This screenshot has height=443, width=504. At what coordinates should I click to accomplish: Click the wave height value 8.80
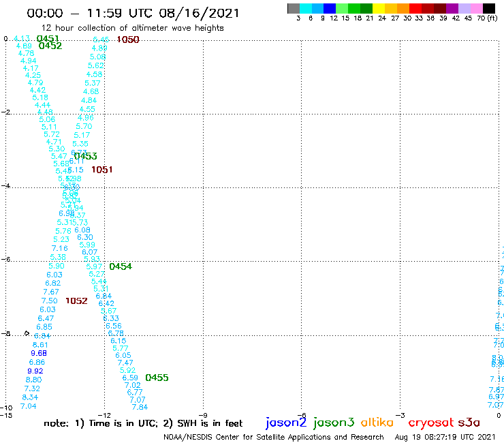34,380
